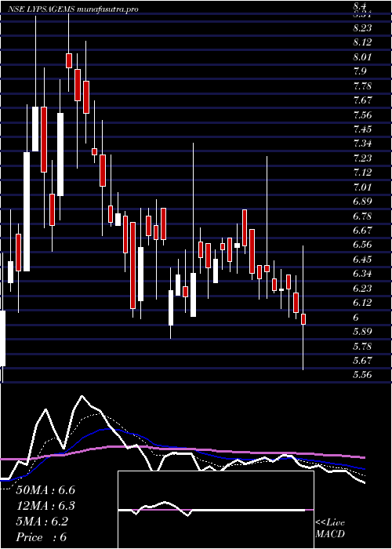Click the Live MACD inset chart box
Screen dimensions: 392x549
[216, 510]
